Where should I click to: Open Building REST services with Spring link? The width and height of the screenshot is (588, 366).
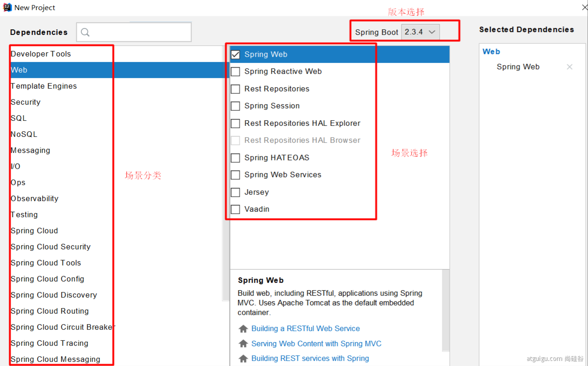coord(310,359)
